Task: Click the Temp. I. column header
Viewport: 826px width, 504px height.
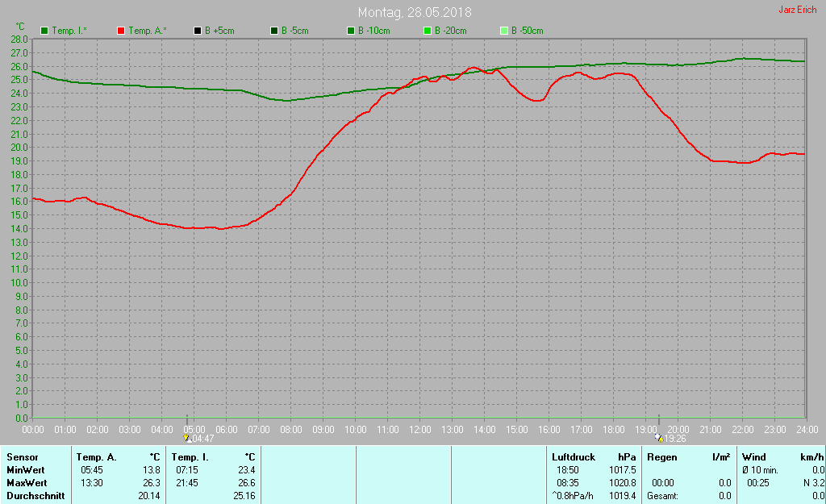Action: (x=190, y=457)
